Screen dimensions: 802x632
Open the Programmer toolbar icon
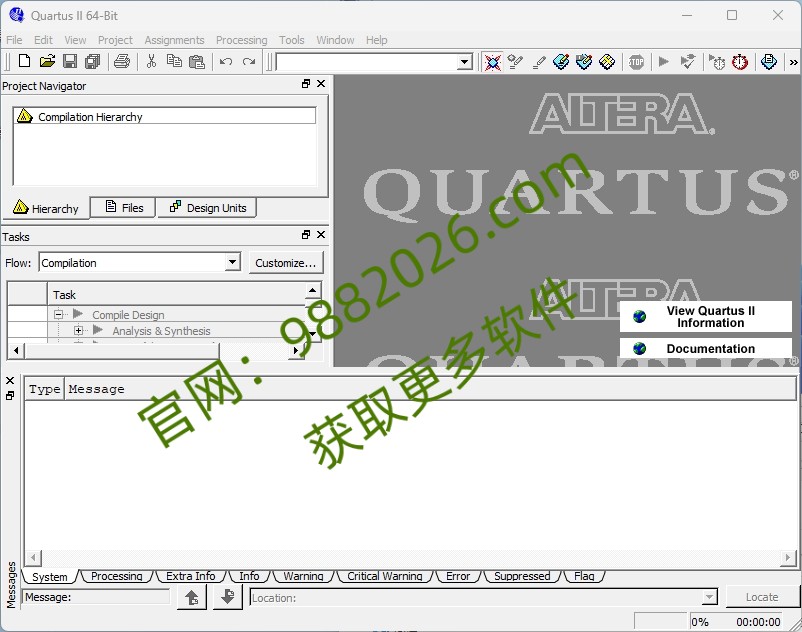click(769, 62)
